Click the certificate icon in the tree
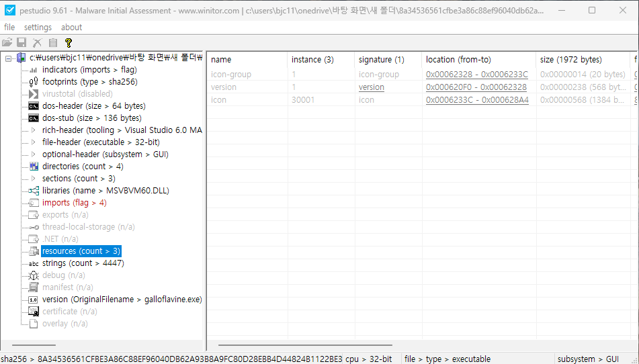This screenshot has height=364, width=639. tap(34, 312)
